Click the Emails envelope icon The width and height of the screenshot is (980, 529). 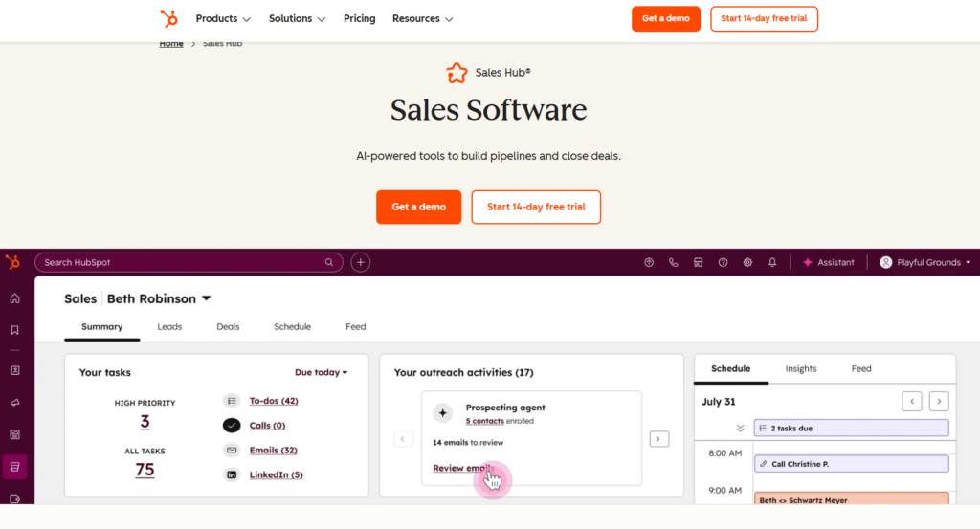(232, 450)
